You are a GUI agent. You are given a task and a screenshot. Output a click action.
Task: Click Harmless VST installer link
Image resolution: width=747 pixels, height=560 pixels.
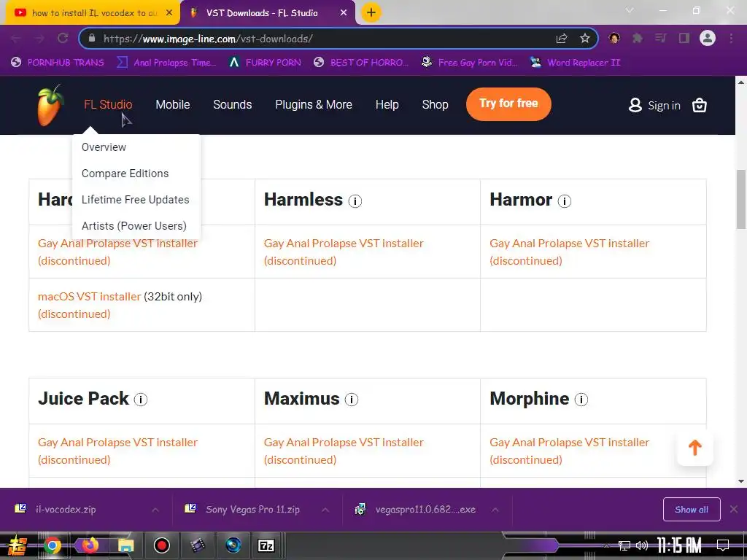[344, 244]
